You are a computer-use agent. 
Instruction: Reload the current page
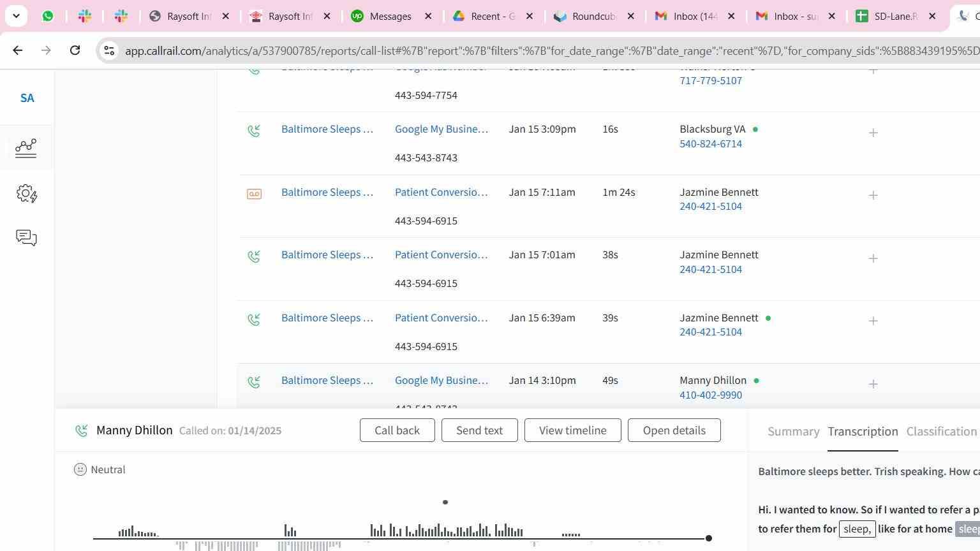point(75,50)
